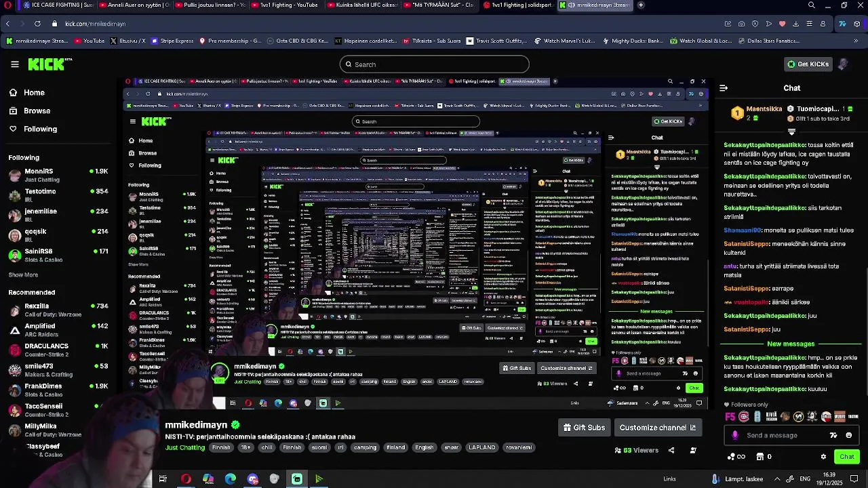868x488 pixels.
Task: Click the browser back arrow
Action: (x=7, y=24)
